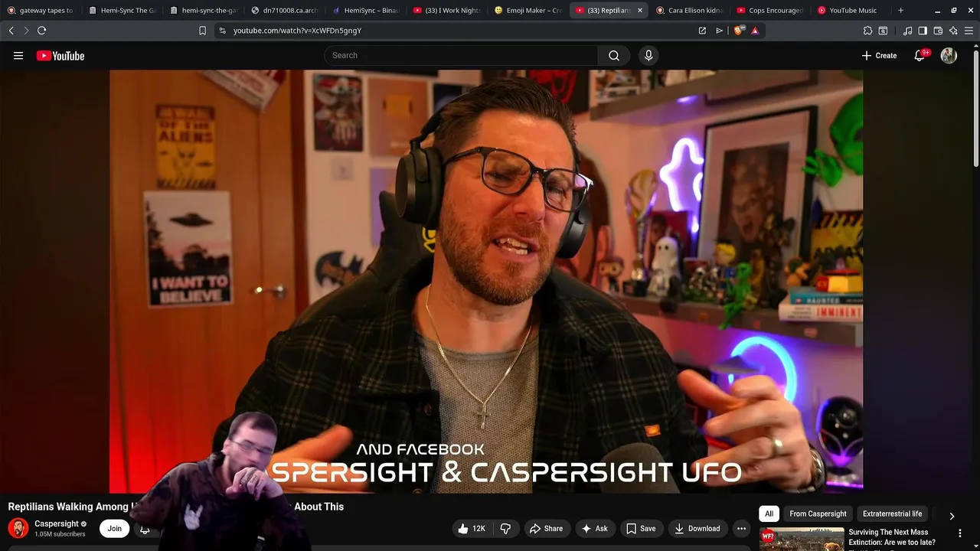980x551 pixels.
Task: Switch to the Cara Ellison tab
Action: [689, 10]
